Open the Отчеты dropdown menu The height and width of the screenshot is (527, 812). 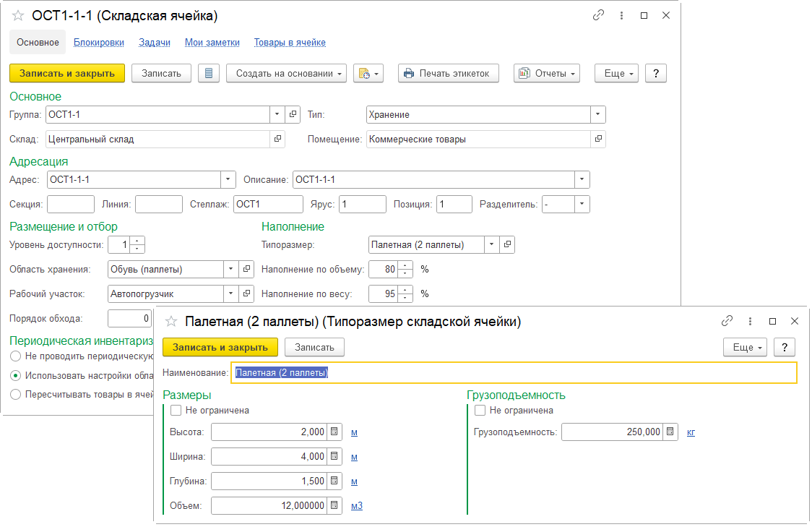(547, 73)
